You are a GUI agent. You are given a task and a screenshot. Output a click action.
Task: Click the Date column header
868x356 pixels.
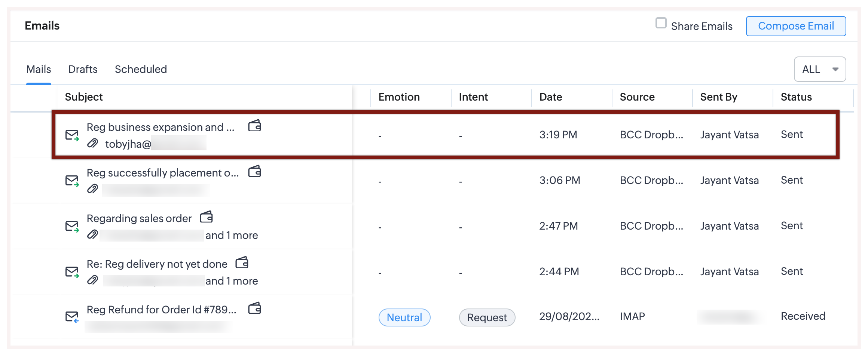click(551, 97)
